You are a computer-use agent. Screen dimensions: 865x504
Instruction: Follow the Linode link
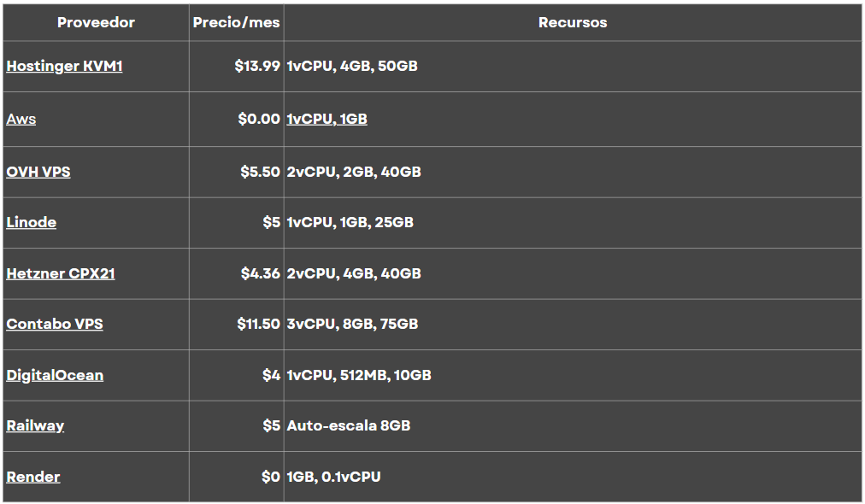pyautogui.click(x=32, y=222)
